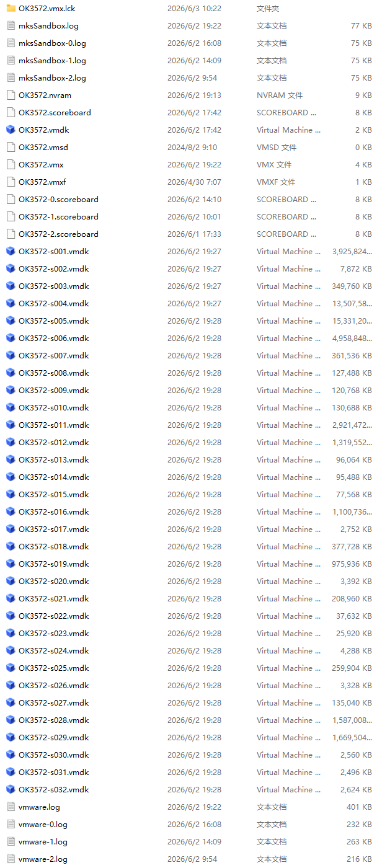Click the OK3572.scoreboard file icon
Screen dimensions: 382x868
coord(11,113)
